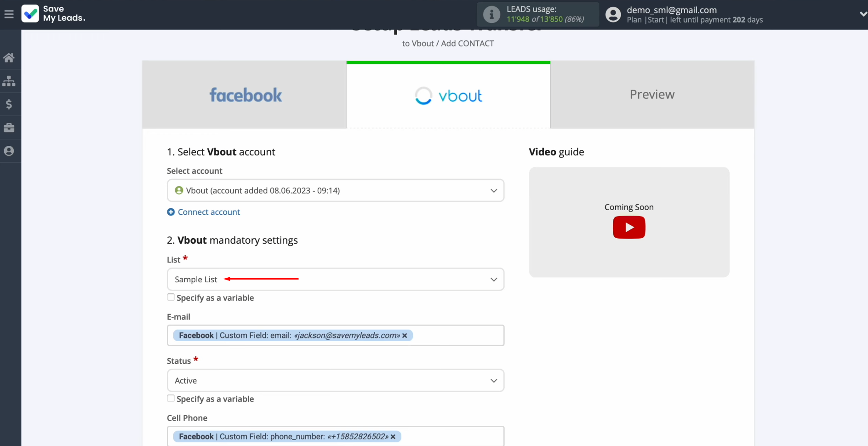Click the LEADS usage counter text

tap(545, 19)
